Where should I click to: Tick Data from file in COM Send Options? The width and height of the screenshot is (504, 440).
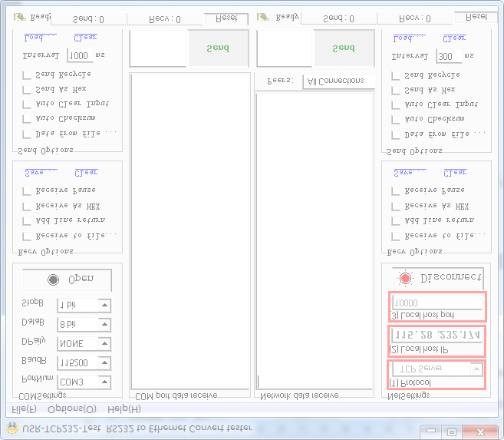[x=27, y=134]
